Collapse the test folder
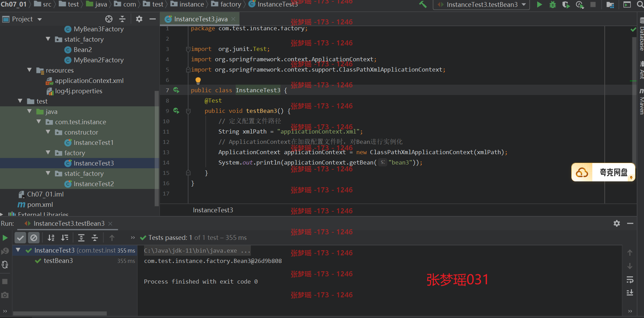Screen dimensions: 644x318 pos(20,101)
